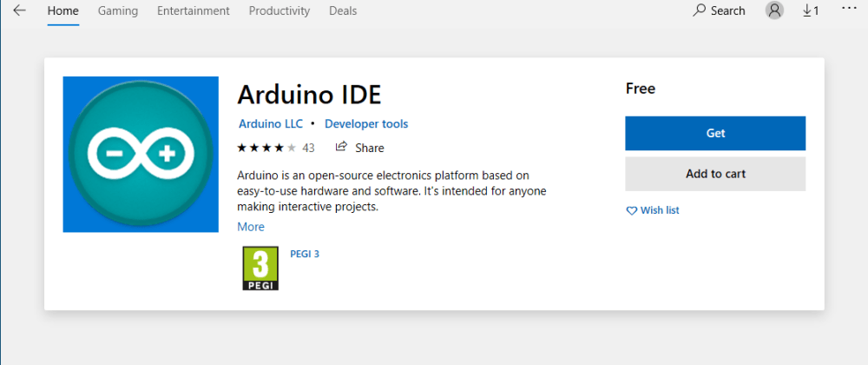Click Add to cart button

715,174
